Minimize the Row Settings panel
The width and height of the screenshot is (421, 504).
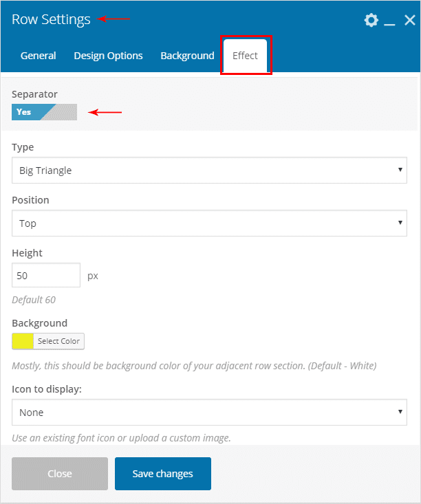tap(390, 21)
